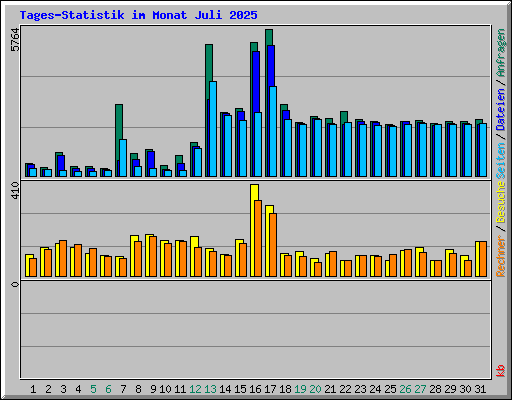Screen dimensions: 512x400
Task: Click the orange Rechner bar for day 31
Action: [x=483, y=259]
